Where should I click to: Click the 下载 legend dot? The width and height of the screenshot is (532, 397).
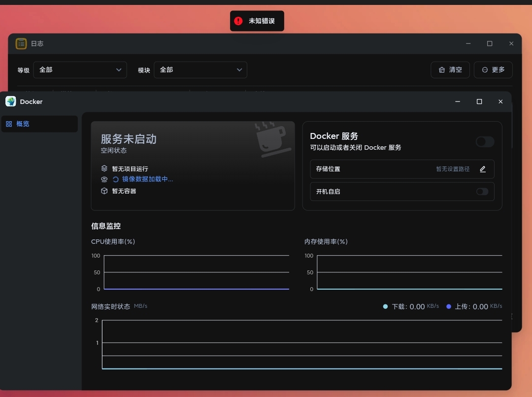pyautogui.click(x=385, y=306)
